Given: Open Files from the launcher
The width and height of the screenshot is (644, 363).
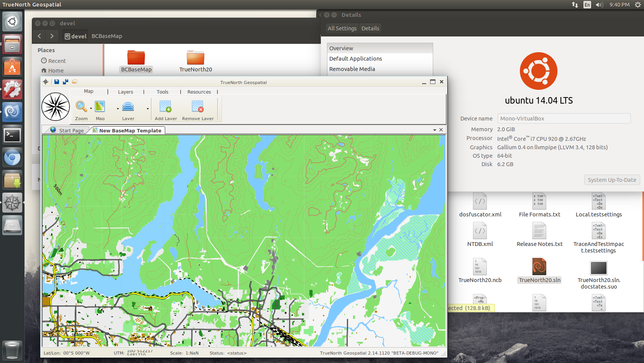Looking at the screenshot, I should pos(12,44).
